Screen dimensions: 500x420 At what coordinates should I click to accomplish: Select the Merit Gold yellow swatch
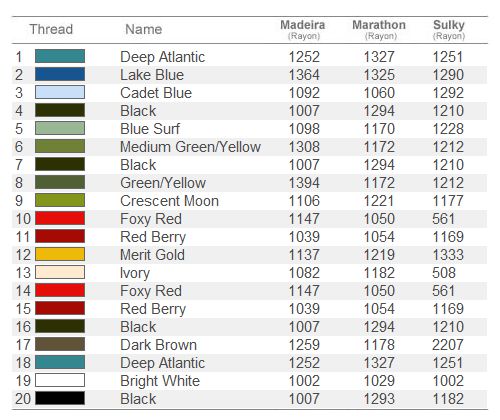pos(60,254)
